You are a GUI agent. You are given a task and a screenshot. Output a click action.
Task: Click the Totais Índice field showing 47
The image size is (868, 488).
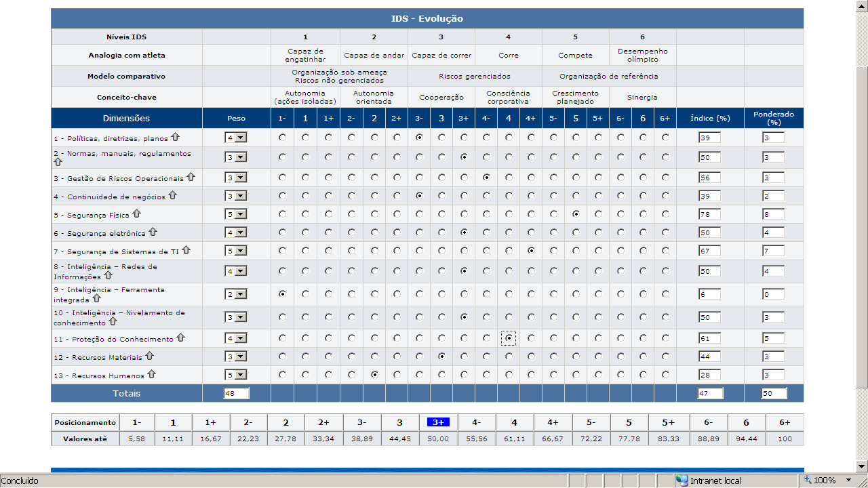click(710, 393)
